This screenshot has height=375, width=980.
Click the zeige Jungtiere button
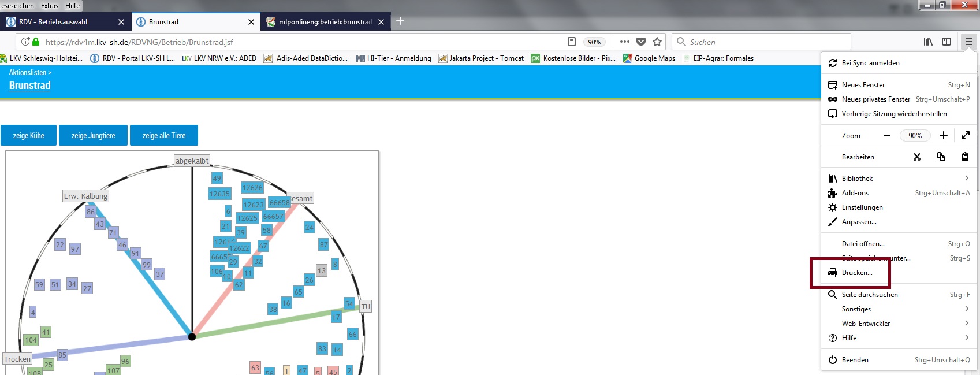93,136
